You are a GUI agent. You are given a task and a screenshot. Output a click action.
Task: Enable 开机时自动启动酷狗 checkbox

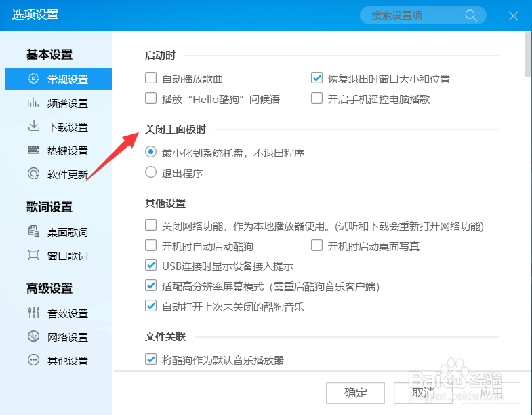coord(150,245)
